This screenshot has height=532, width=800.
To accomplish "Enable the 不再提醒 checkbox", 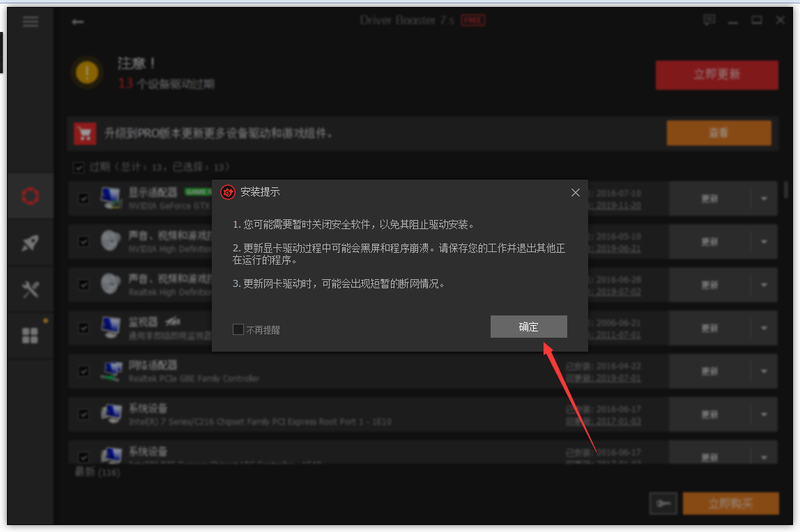I will 238,329.
